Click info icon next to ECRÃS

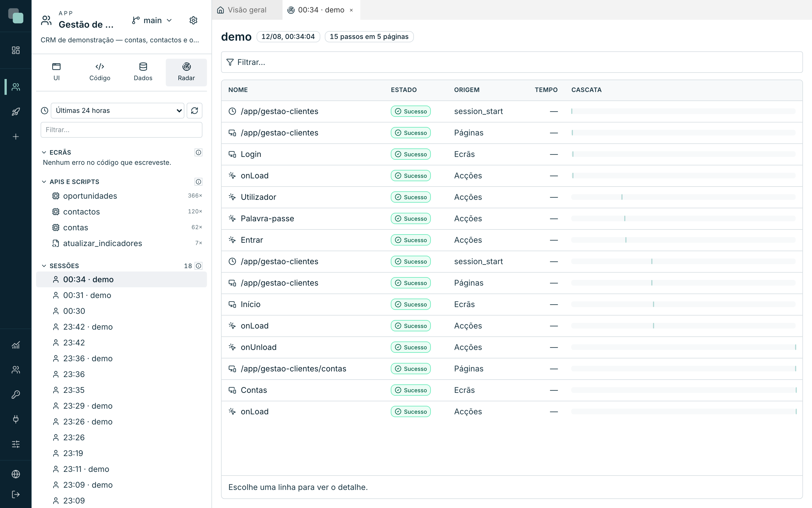point(199,152)
